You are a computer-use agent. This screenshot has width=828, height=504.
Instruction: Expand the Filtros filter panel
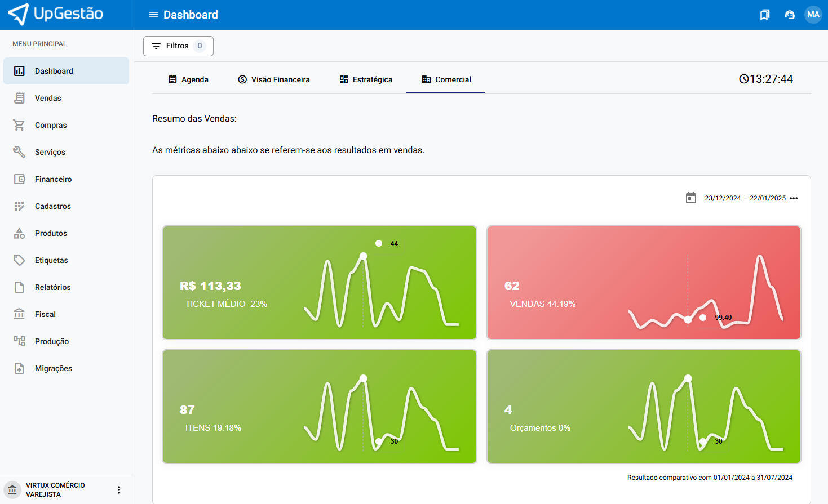pyautogui.click(x=178, y=46)
